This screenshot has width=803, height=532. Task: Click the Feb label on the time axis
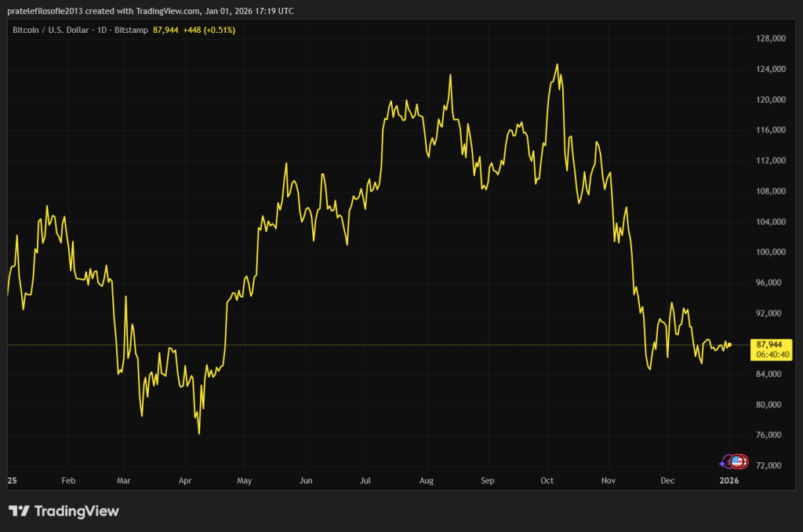pyautogui.click(x=68, y=480)
